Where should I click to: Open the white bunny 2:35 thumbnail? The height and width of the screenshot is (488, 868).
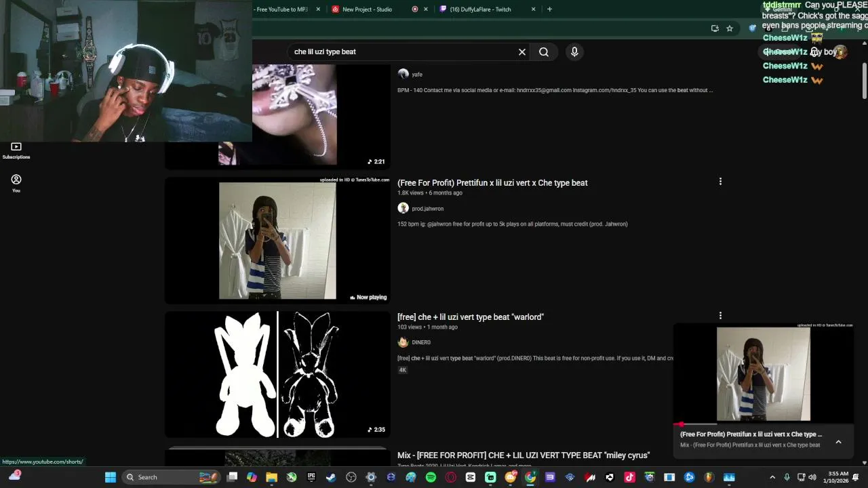277,374
